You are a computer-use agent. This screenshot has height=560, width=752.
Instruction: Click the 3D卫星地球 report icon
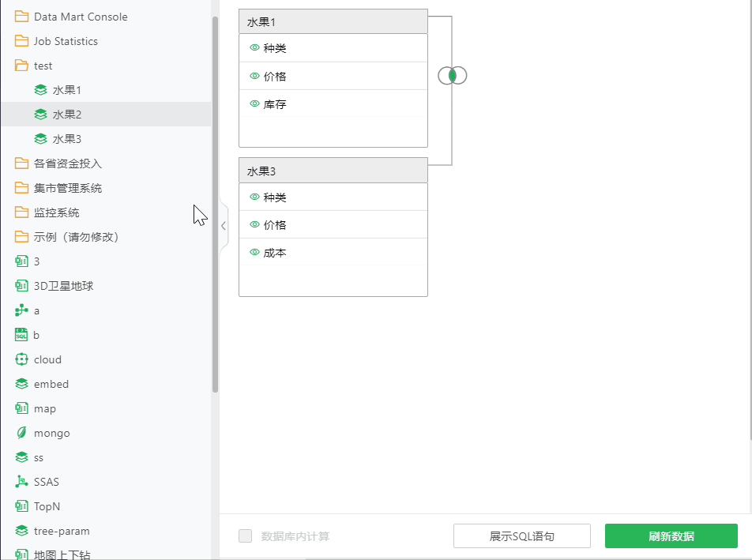[x=21, y=286]
